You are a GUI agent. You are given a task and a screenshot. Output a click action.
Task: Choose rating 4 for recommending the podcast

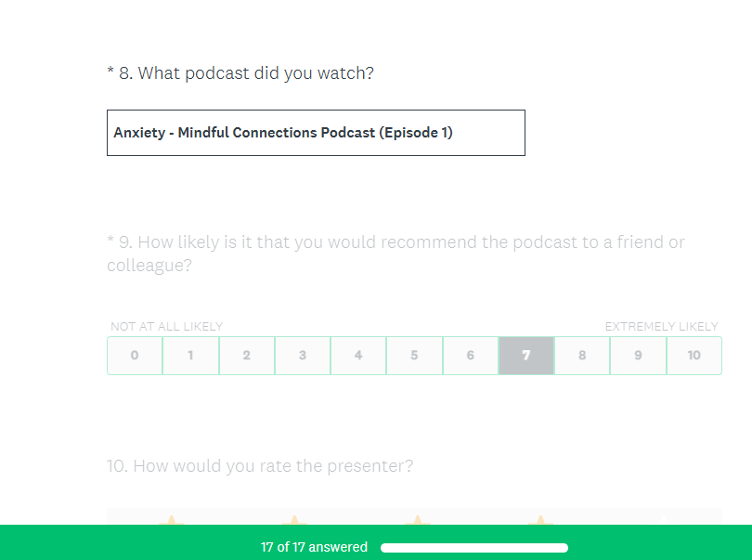pos(358,356)
